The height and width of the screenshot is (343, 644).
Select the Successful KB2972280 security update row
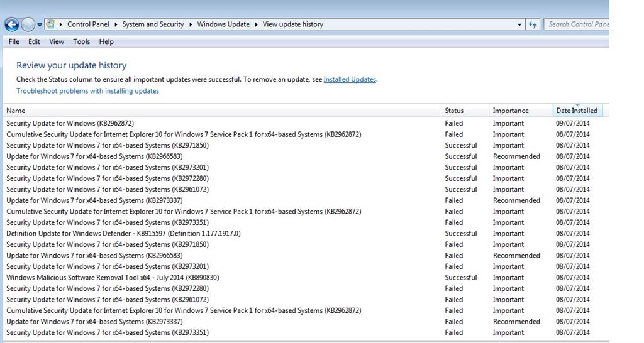tap(304, 179)
